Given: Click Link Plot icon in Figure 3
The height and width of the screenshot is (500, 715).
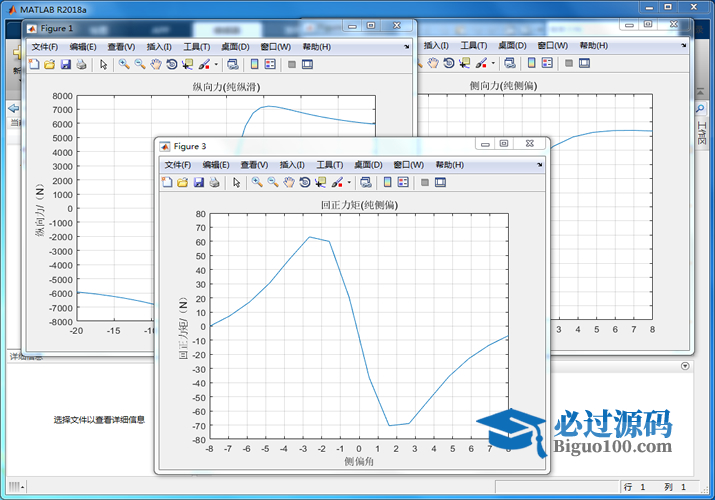Looking at the screenshot, I should [366, 182].
